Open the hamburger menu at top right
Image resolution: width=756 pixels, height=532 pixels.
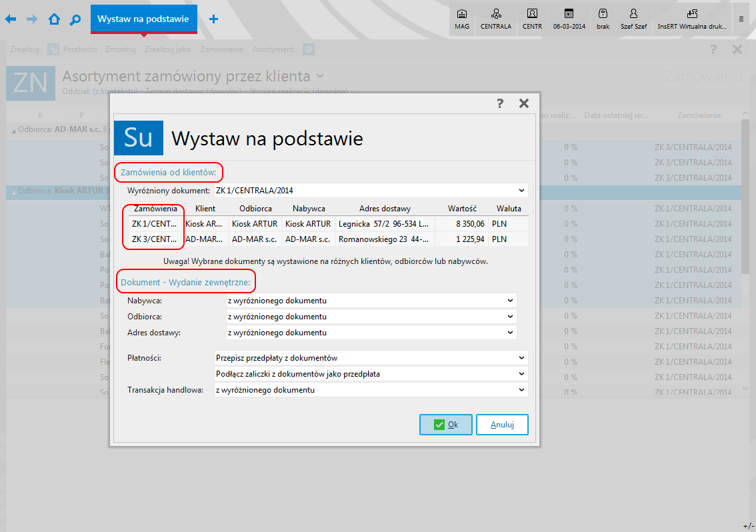pos(741,19)
